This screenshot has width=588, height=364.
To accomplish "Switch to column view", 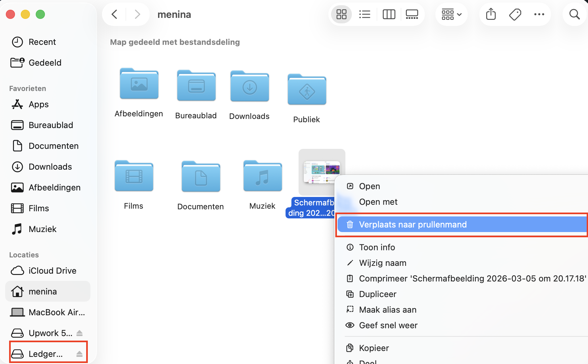I will tap(389, 14).
